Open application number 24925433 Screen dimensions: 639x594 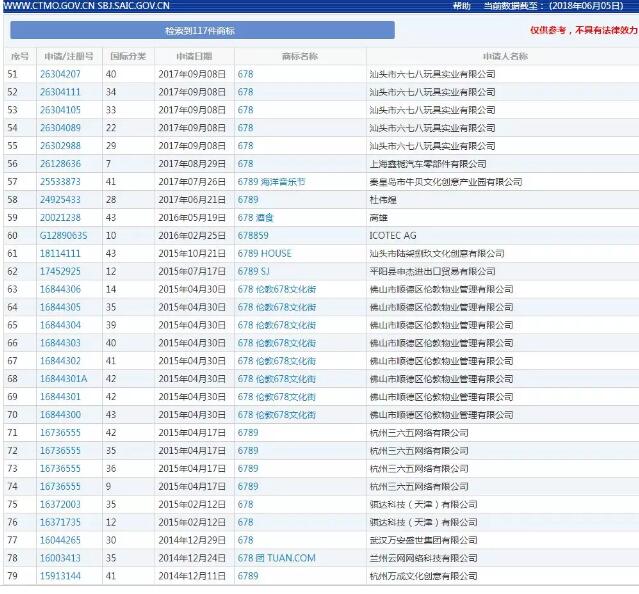pos(60,199)
